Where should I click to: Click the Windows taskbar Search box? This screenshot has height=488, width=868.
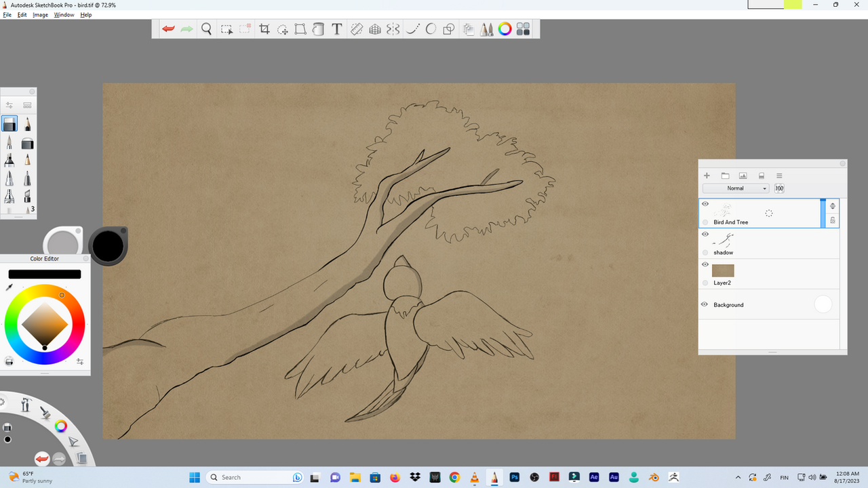(x=255, y=477)
